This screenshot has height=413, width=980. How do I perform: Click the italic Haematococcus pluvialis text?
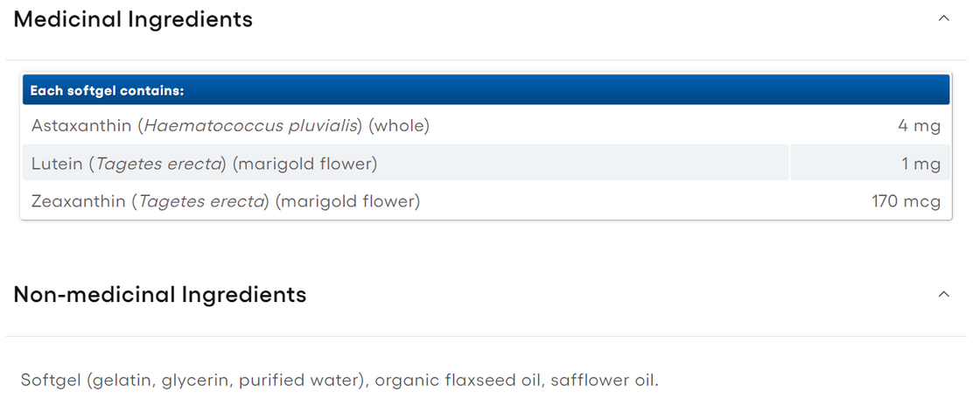pos(252,126)
